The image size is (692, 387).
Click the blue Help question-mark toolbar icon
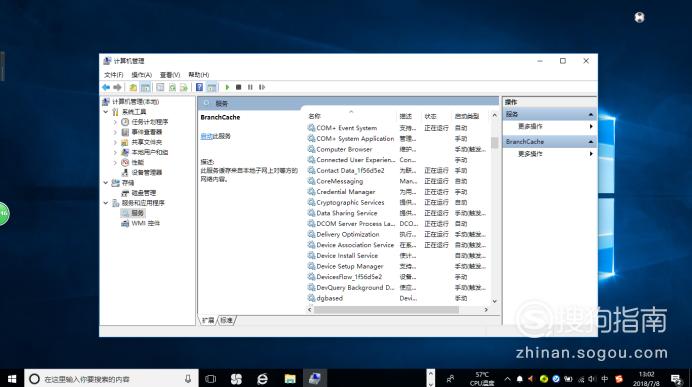[x=199, y=87]
